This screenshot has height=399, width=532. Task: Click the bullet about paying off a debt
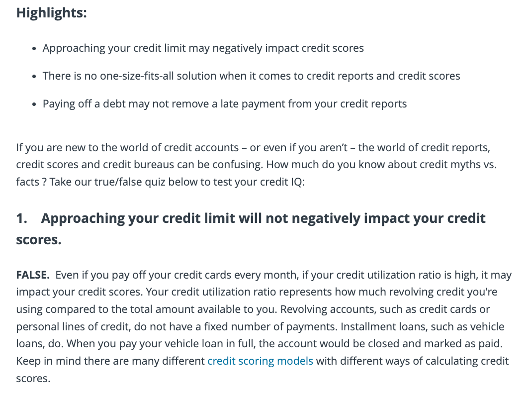224,104
